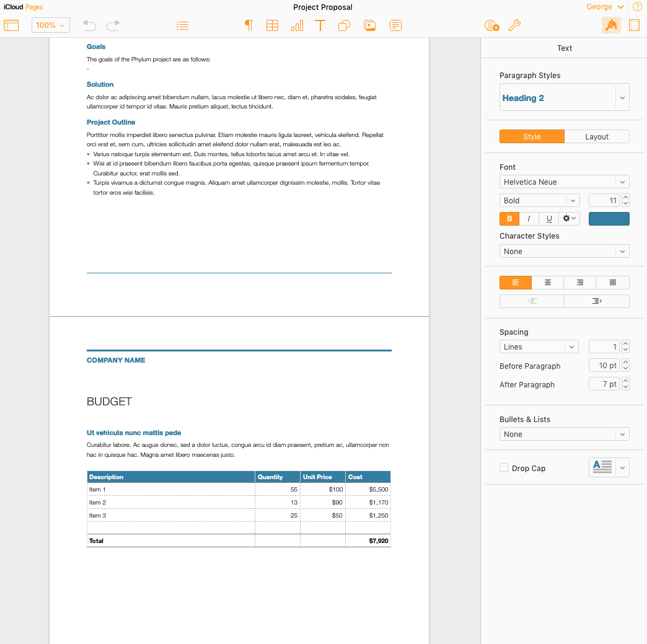Click the BUDGET title
This screenshot has height=644, width=647.
(x=109, y=402)
